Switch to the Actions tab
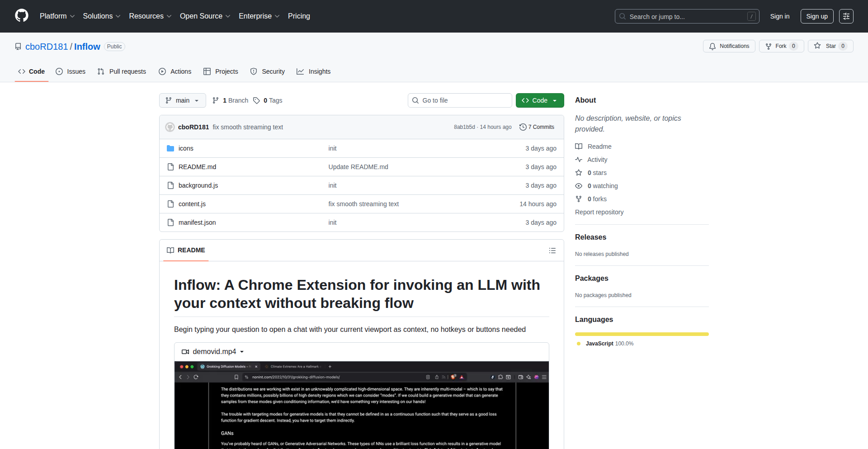 click(175, 71)
